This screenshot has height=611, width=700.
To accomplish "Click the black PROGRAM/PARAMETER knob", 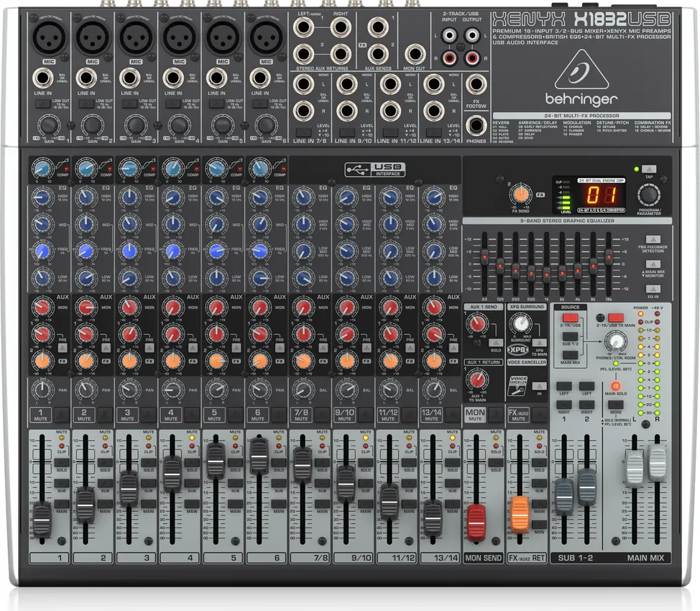I will tap(649, 196).
